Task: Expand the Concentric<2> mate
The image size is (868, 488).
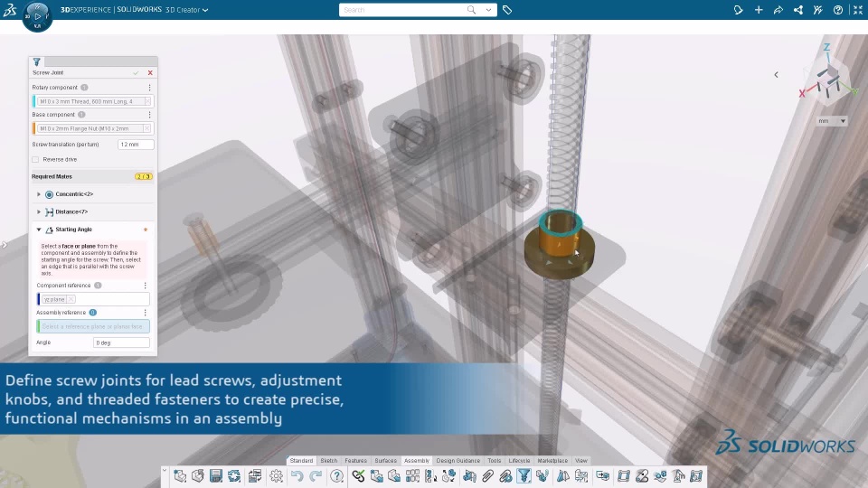Action: pos(39,194)
